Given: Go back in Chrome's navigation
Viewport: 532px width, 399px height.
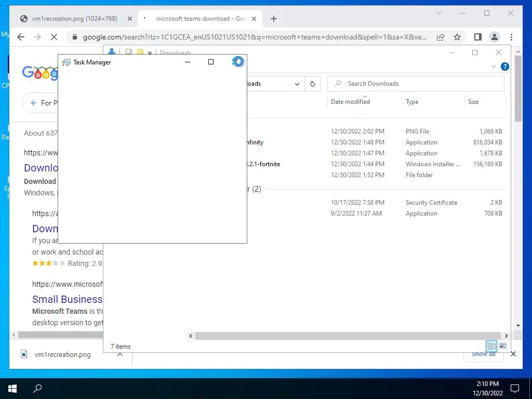Looking at the screenshot, I should click(21, 37).
